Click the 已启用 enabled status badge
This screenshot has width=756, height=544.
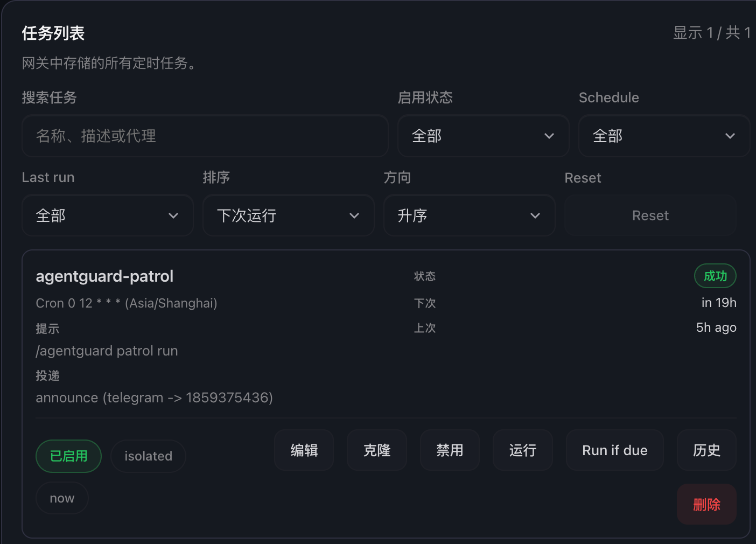coord(68,456)
